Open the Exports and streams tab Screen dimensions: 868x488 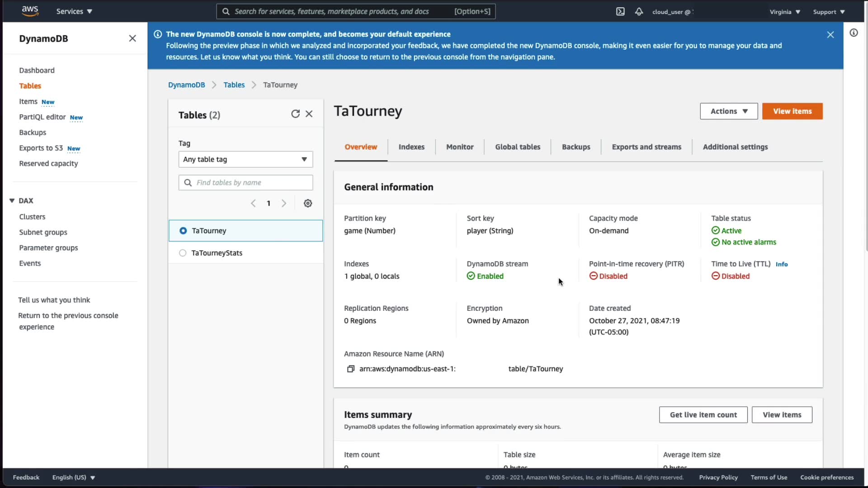pyautogui.click(x=646, y=147)
